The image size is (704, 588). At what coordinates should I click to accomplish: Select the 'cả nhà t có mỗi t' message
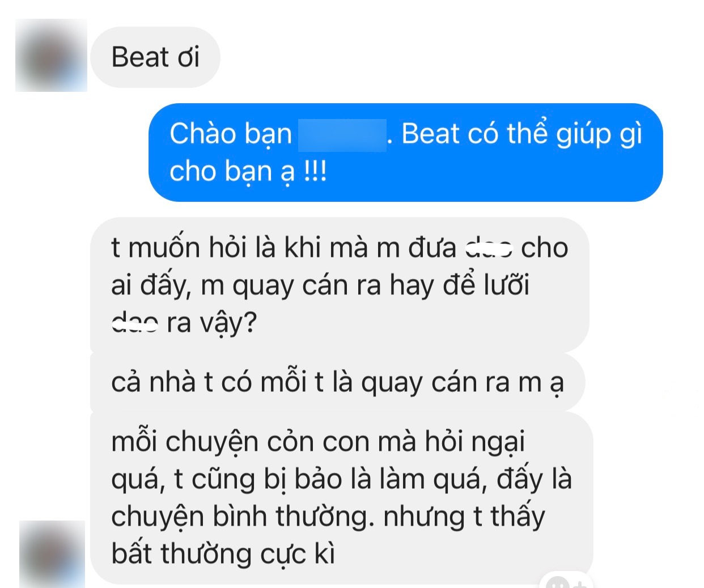337,382
